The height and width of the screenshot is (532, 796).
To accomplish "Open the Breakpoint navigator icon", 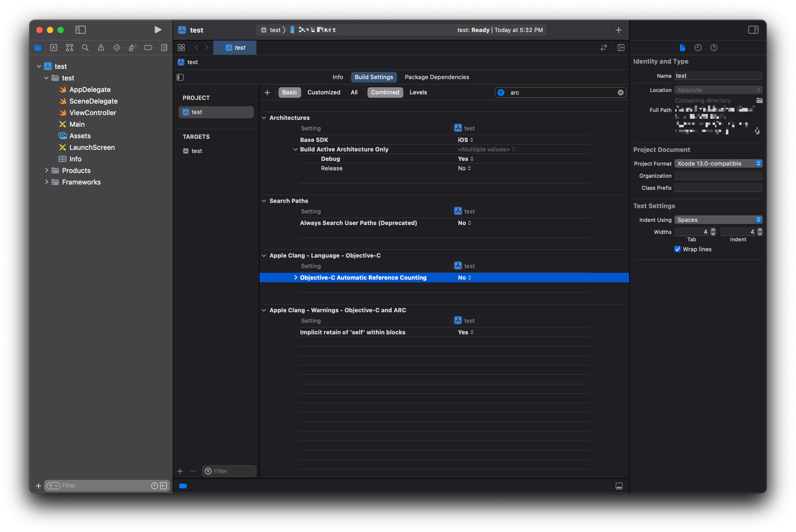I will click(148, 48).
